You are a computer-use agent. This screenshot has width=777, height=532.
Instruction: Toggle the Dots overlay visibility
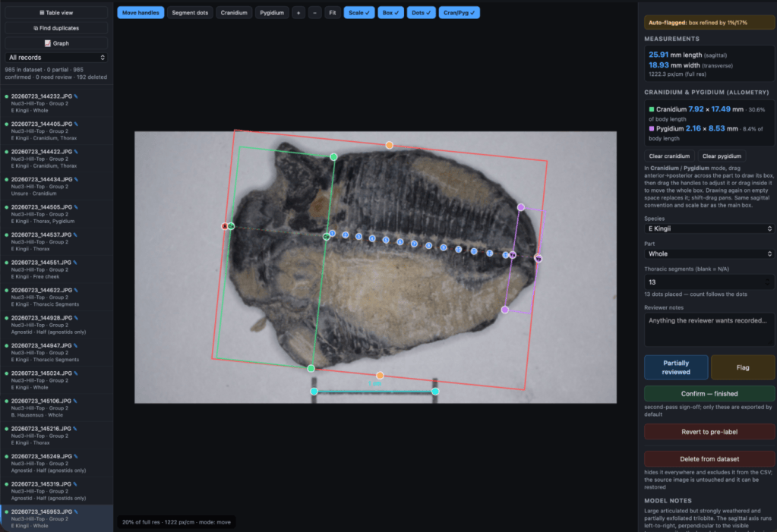(422, 13)
